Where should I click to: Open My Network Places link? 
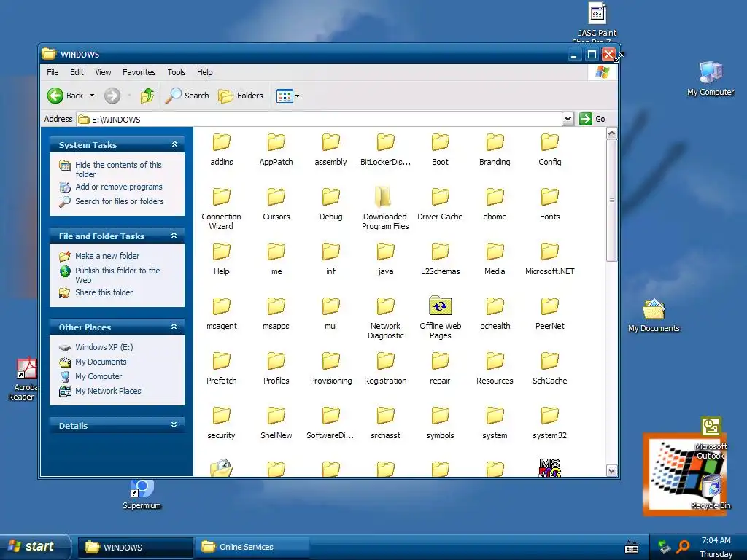tap(108, 391)
